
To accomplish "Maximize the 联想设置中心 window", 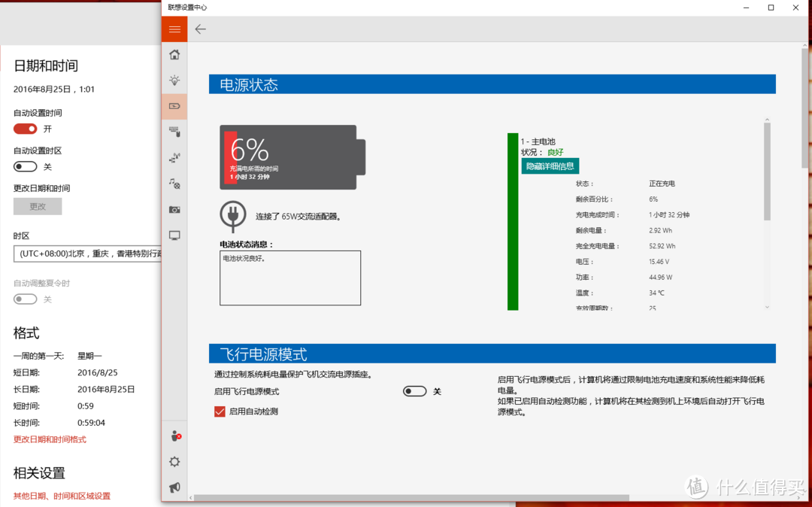I will pyautogui.click(x=771, y=8).
